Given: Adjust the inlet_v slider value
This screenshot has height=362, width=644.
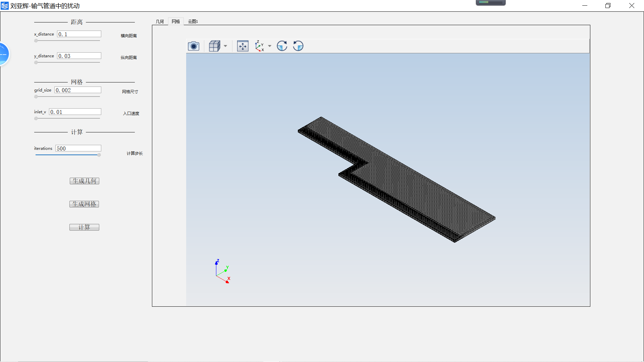Looking at the screenshot, I should point(36,118).
